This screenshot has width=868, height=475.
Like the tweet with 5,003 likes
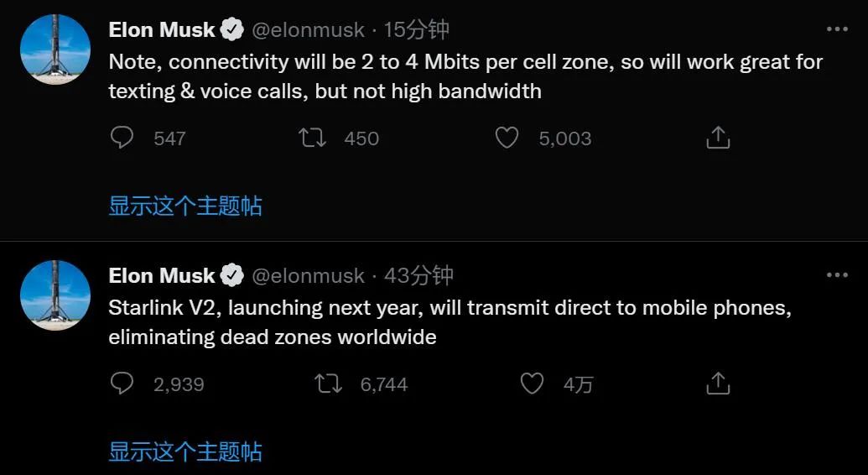point(507,138)
